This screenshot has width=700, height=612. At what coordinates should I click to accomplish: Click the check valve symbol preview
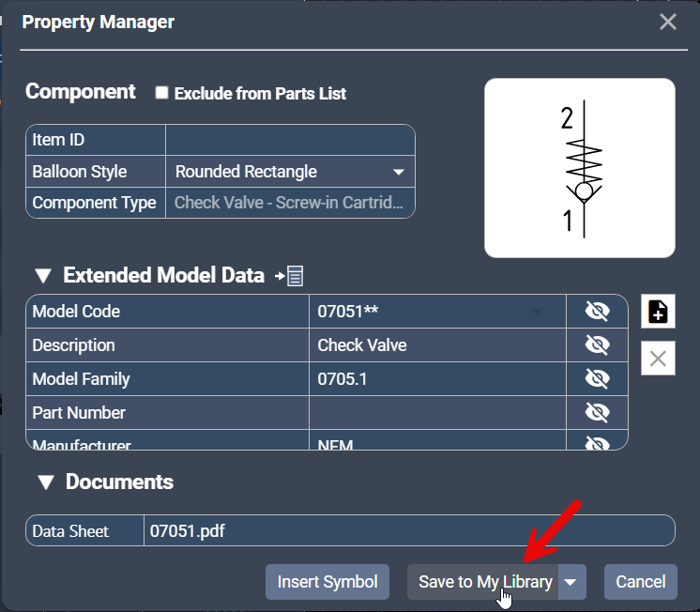[580, 168]
